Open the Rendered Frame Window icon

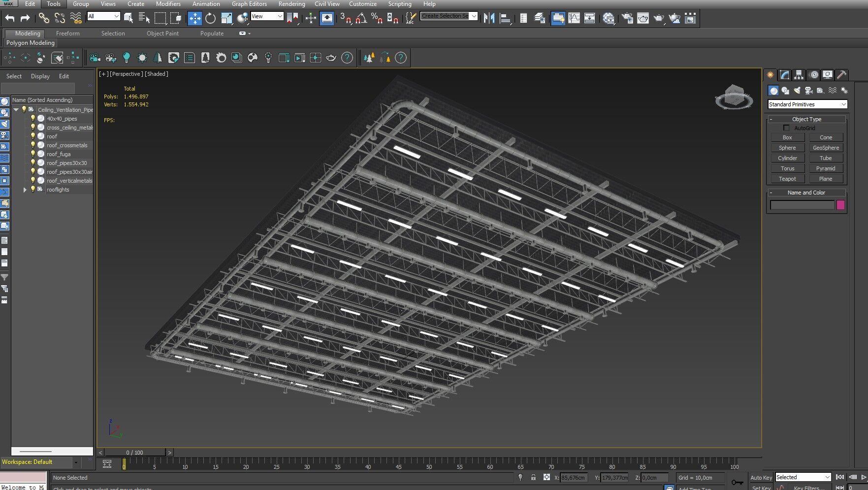(x=643, y=18)
